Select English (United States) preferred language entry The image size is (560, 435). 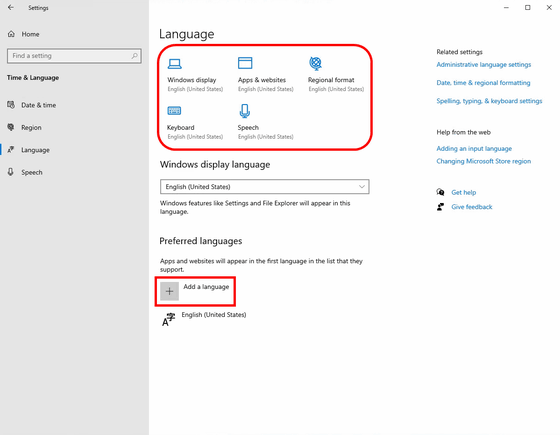pos(214,315)
